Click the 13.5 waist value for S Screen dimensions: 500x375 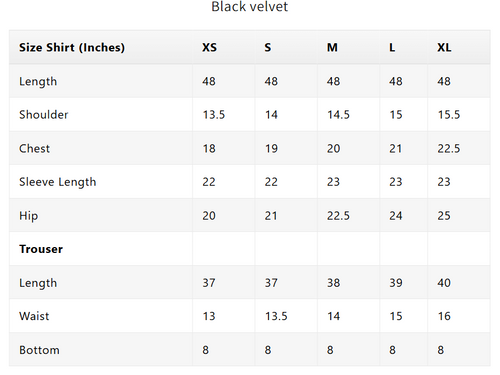pyautogui.click(x=276, y=316)
